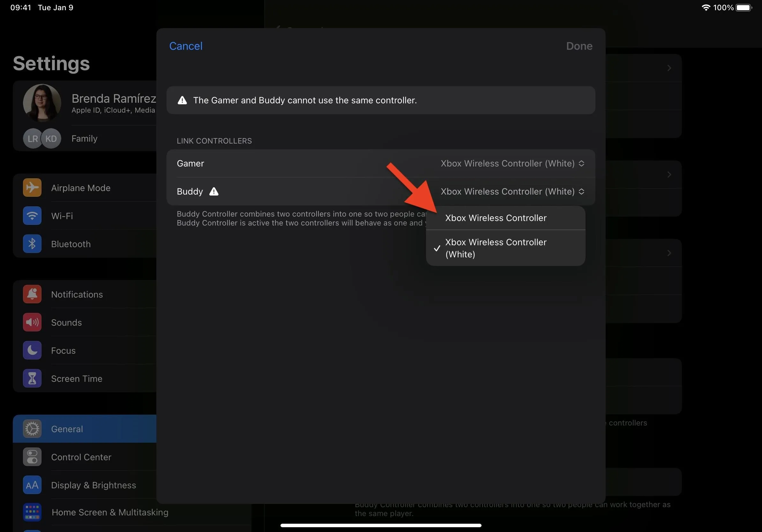
Task: Open the Bluetooth row label
Action: [x=71, y=244]
